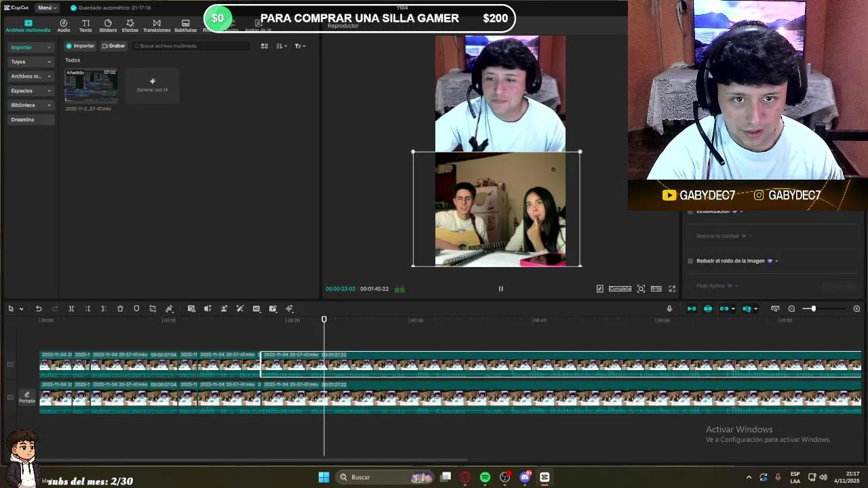Undo the last edit
Viewport: 868px width, 488px height.
point(39,309)
